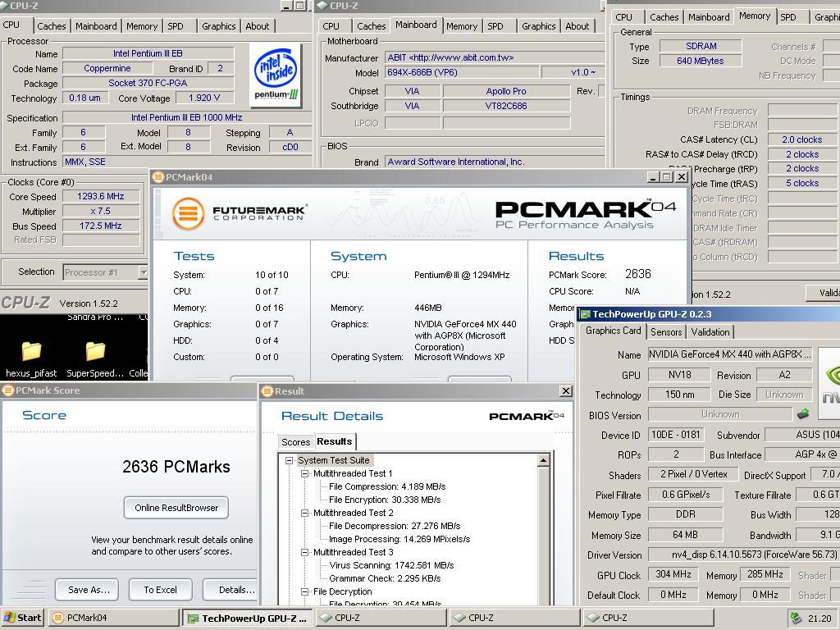Screen dimensions: 840x630
Task: Click scroll-up arrow in results tree
Action: (543, 460)
